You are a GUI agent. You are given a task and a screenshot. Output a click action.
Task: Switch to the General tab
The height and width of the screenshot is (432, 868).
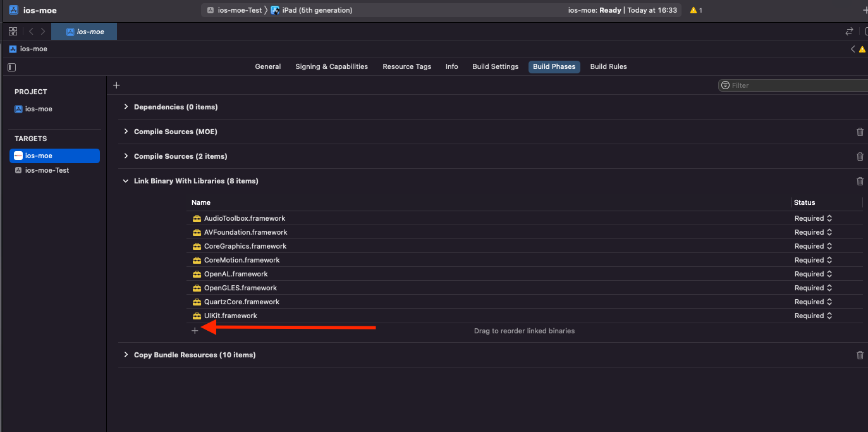(268, 66)
